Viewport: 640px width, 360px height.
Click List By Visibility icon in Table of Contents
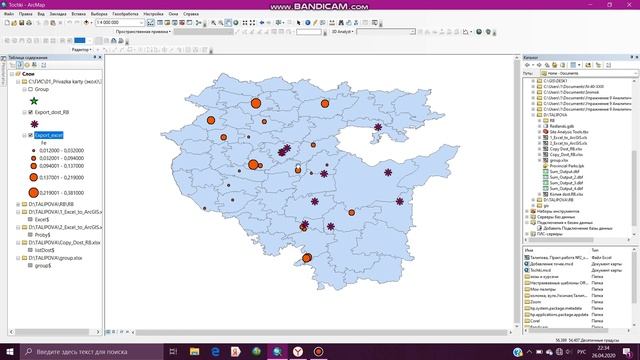point(27,65)
